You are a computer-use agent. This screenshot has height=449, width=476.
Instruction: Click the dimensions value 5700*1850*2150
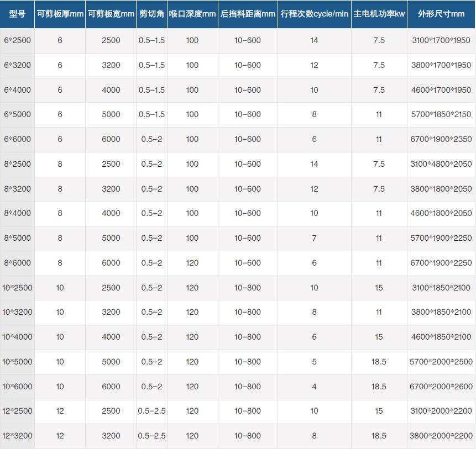(x=441, y=115)
